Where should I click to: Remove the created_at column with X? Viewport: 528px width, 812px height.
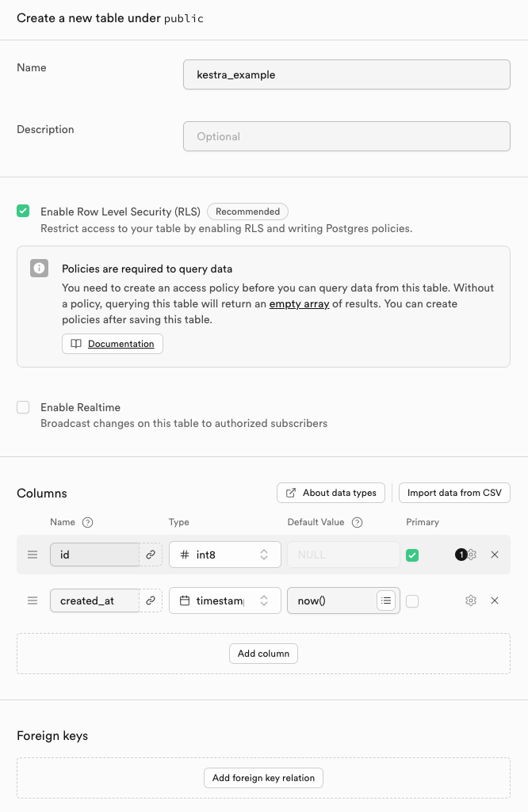495,601
